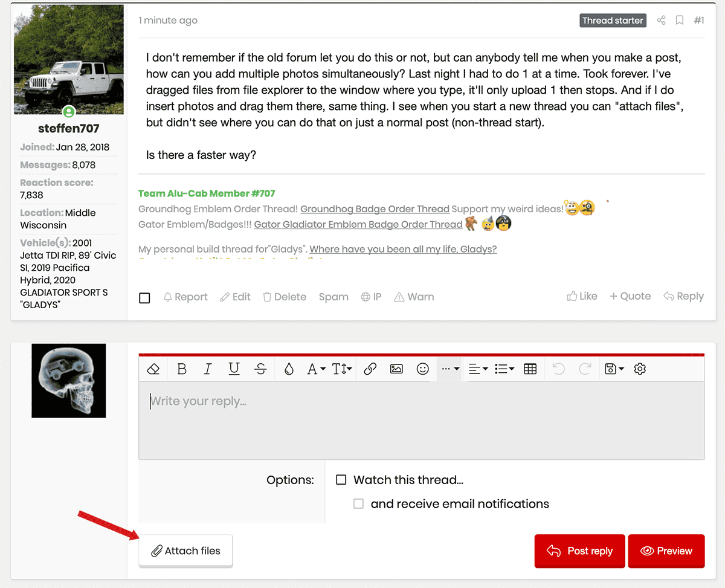Click the redo arrow in editor
The image size is (725, 588).
585,369
